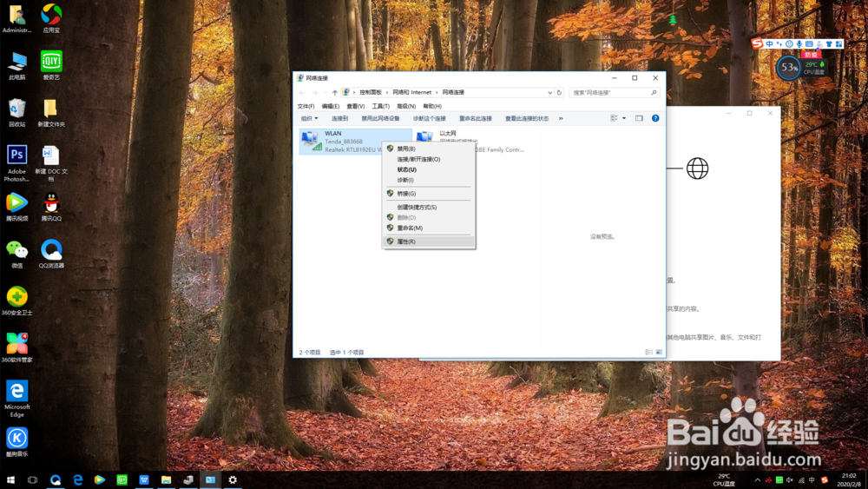This screenshot has height=489, width=868.
Task: Click the back navigation arrow
Action: [x=302, y=92]
